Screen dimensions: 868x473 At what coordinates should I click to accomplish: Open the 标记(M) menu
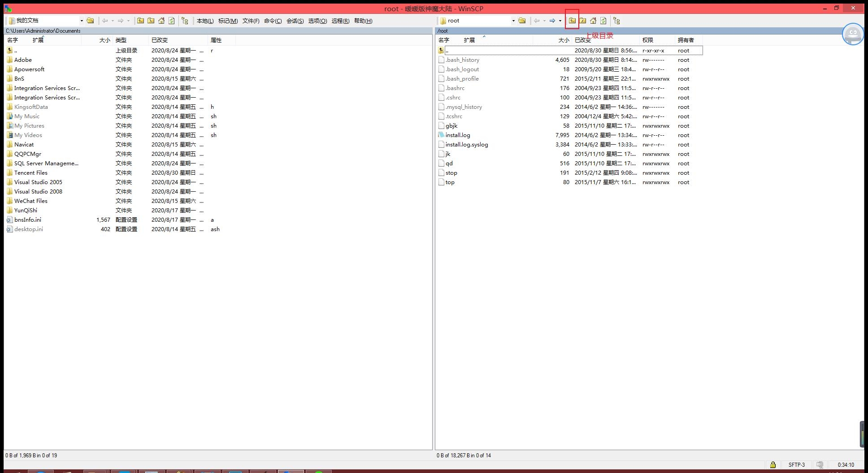(228, 21)
